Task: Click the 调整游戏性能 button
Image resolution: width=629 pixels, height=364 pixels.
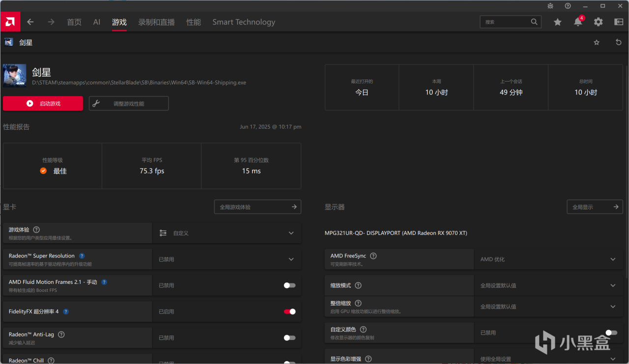Action: 129,104
